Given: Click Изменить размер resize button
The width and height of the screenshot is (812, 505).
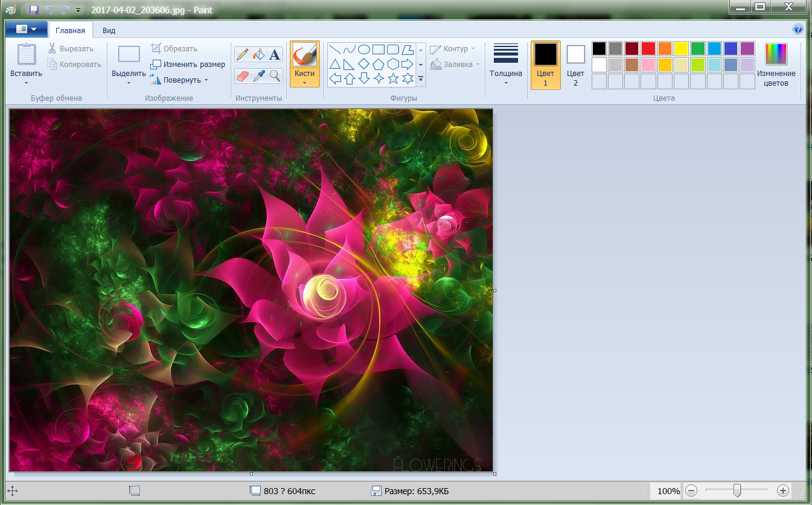Looking at the screenshot, I should tap(187, 64).
